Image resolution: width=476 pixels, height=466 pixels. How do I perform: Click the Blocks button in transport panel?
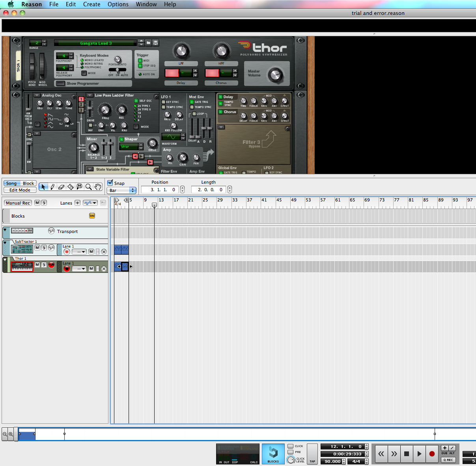tap(273, 454)
